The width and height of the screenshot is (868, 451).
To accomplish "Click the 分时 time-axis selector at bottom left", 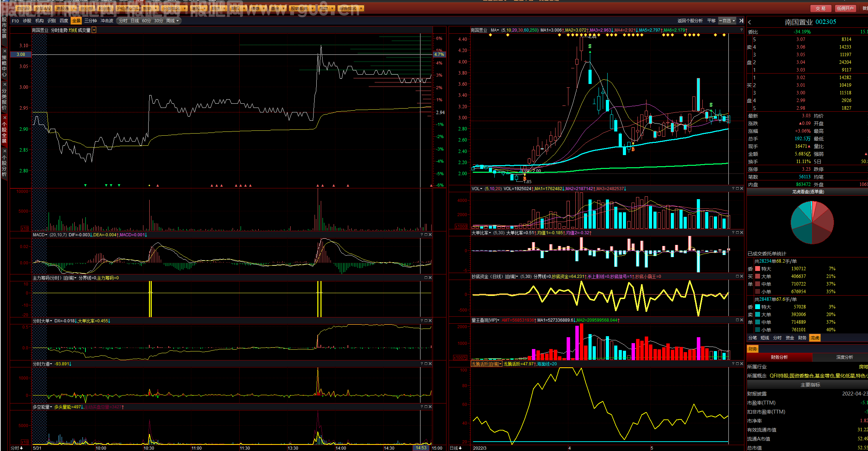I will [17, 448].
